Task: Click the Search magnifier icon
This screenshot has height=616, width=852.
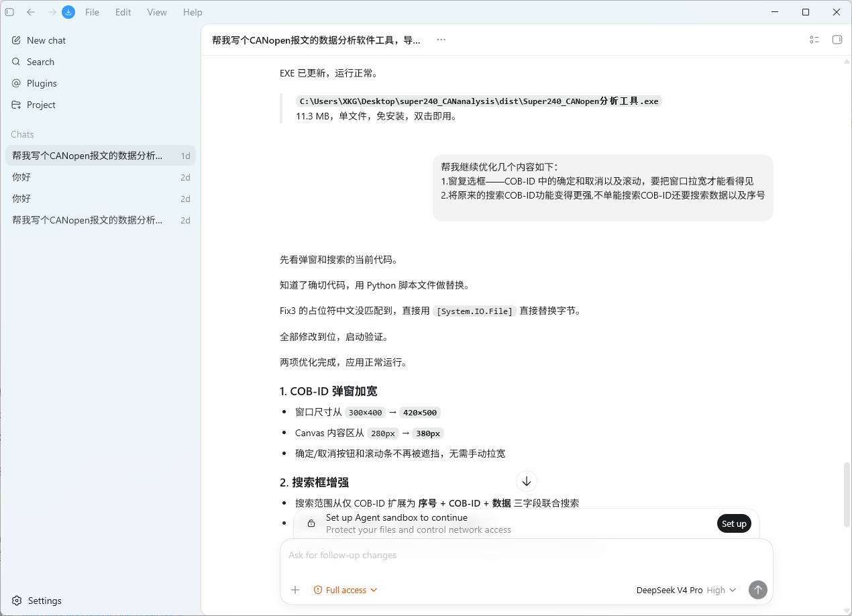Action: click(16, 62)
